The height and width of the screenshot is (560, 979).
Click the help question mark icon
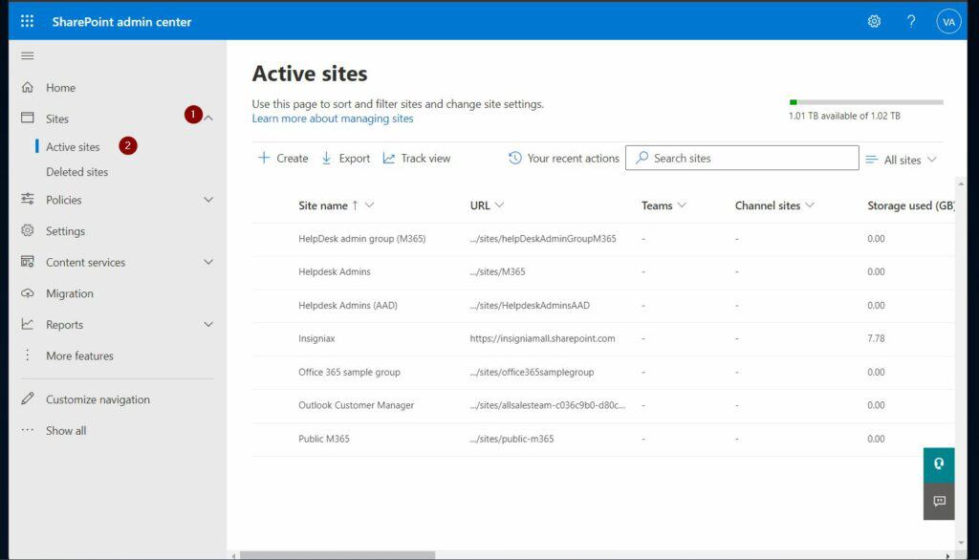pyautogui.click(x=911, y=21)
